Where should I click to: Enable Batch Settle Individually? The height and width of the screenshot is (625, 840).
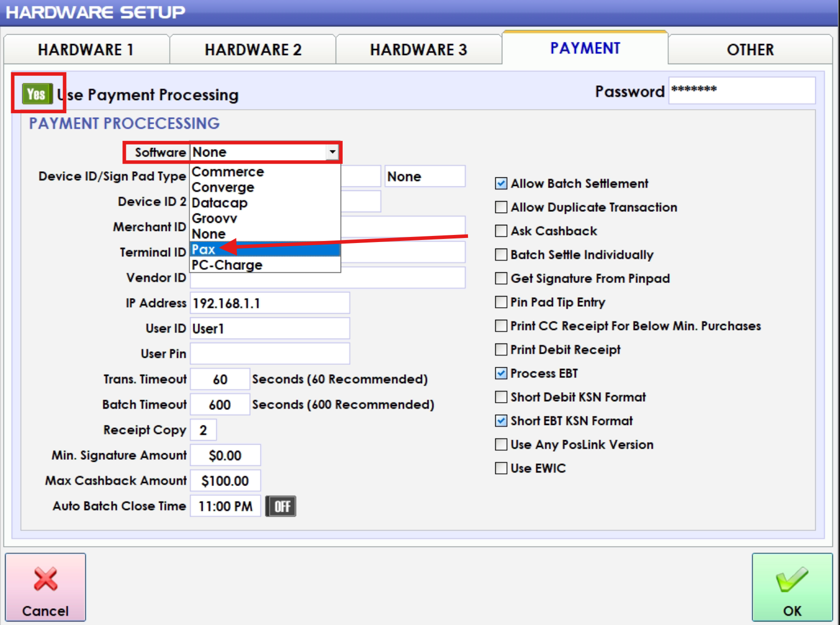click(501, 255)
